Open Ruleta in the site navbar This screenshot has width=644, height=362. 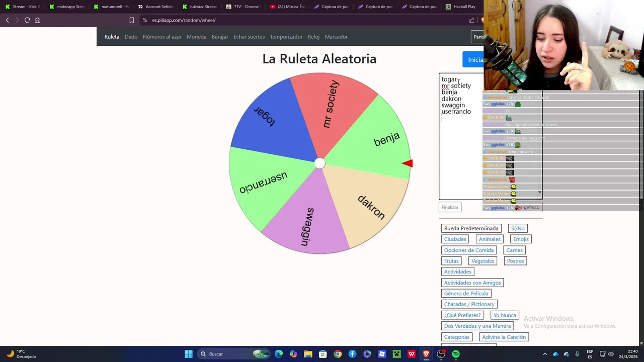(x=112, y=37)
